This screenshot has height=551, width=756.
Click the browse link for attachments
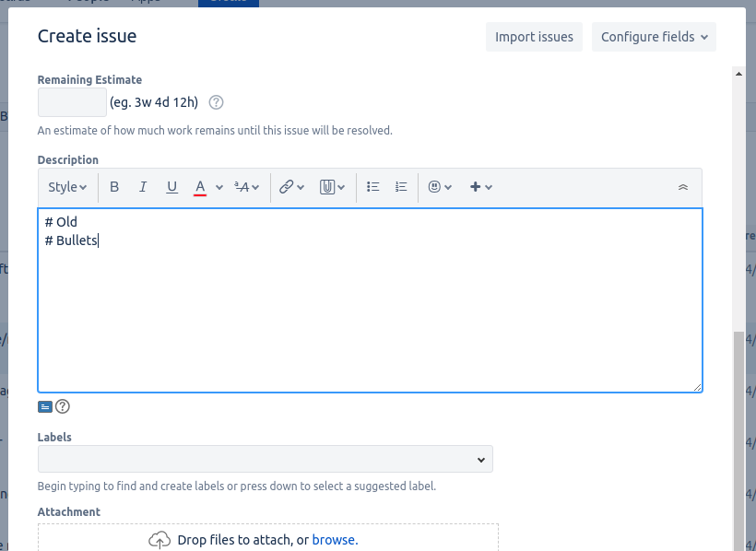click(335, 540)
